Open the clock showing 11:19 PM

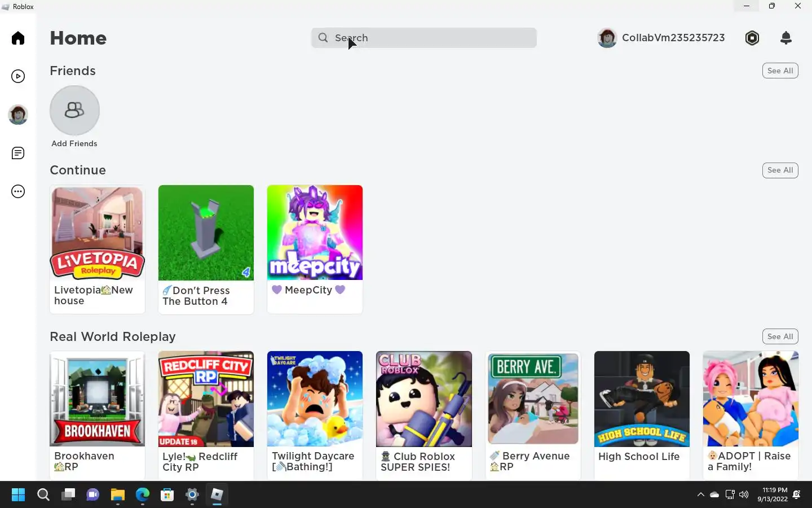[773, 494]
